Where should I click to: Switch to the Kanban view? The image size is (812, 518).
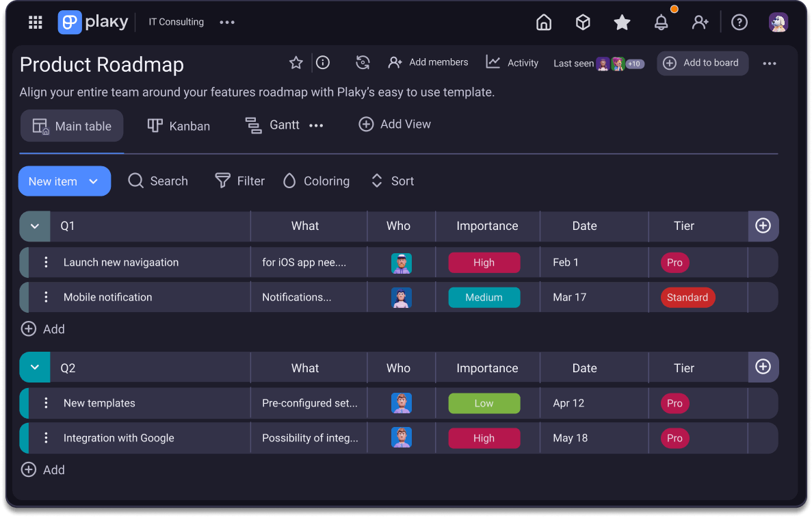click(179, 125)
